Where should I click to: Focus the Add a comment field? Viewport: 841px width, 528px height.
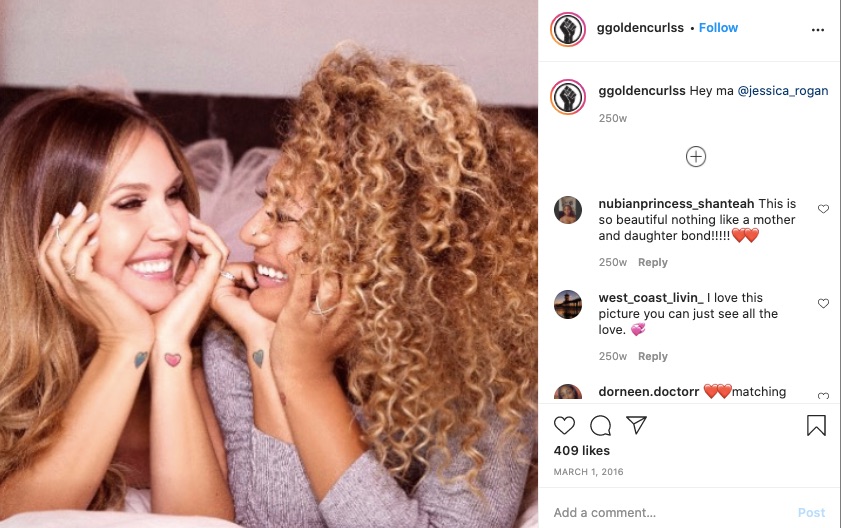click(670, 512)
